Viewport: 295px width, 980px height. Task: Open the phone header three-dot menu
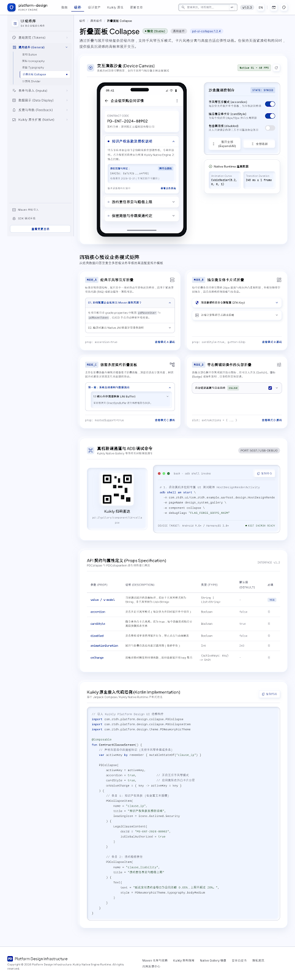point(177,100)
